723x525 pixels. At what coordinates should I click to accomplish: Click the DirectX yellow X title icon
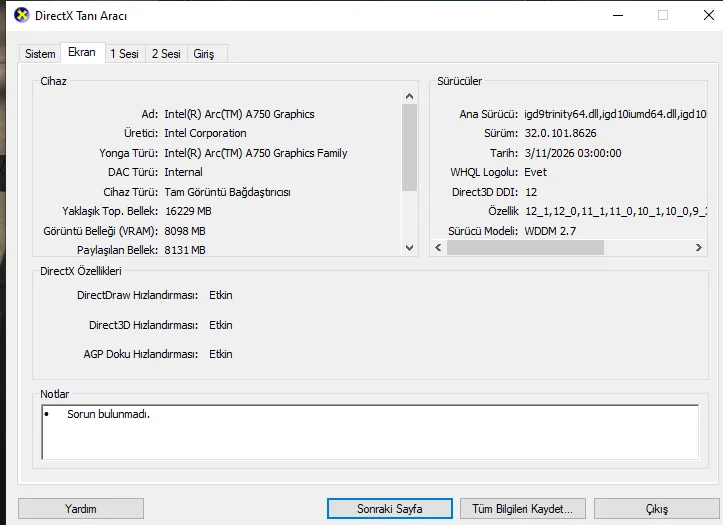click(x=21, y=15)
